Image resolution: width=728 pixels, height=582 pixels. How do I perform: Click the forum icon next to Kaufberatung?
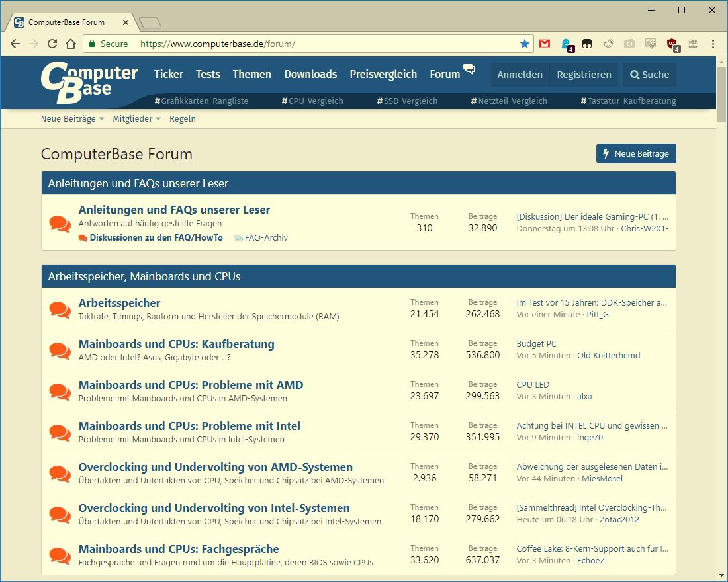tap(60, 351)
